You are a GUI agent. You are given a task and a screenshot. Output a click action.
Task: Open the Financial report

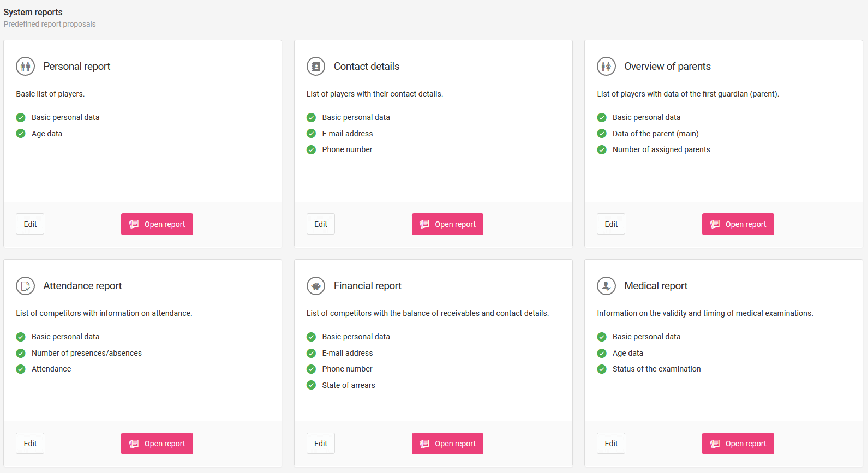click(x=447, y=444)
